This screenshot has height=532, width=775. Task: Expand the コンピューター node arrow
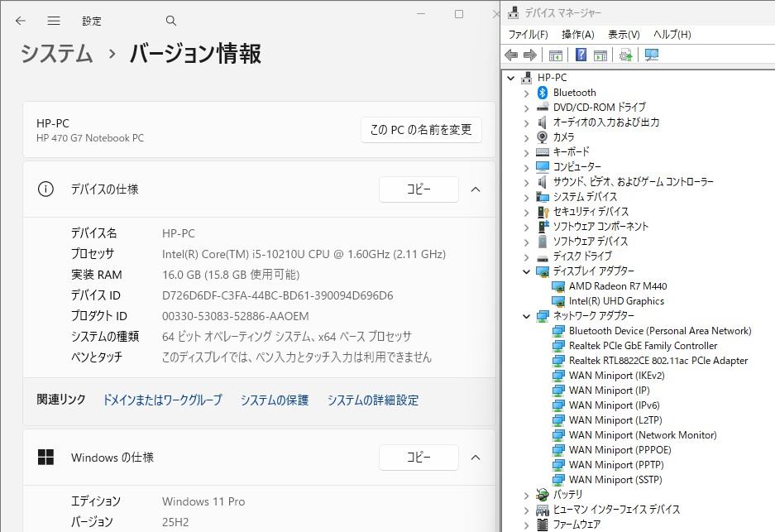click(x=526, y=168)
